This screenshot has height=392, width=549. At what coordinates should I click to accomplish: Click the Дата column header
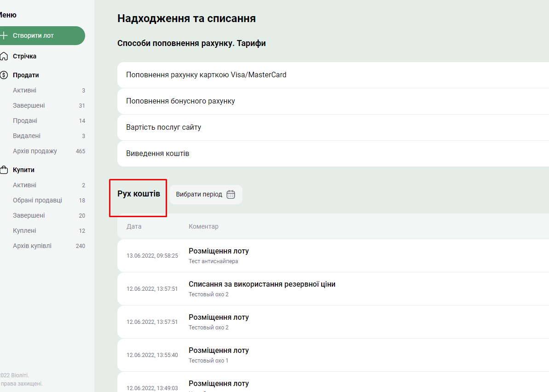click(x=134, y=226)
